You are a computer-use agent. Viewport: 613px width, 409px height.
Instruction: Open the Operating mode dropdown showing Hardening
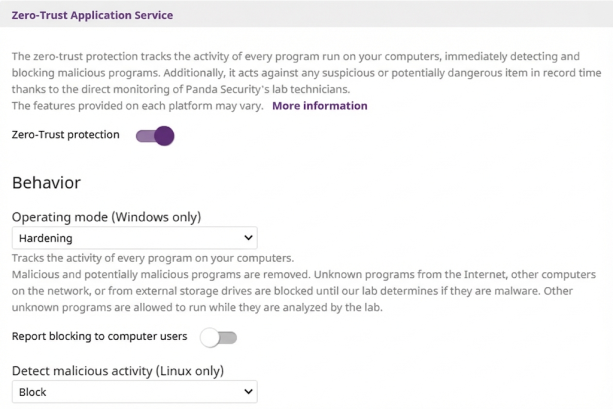click(135, 238)
